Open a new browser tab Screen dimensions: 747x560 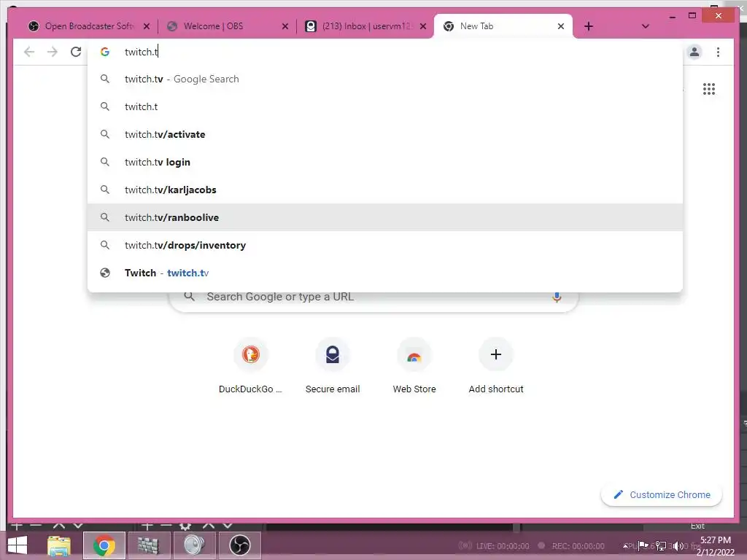click(x=589, y=26)
